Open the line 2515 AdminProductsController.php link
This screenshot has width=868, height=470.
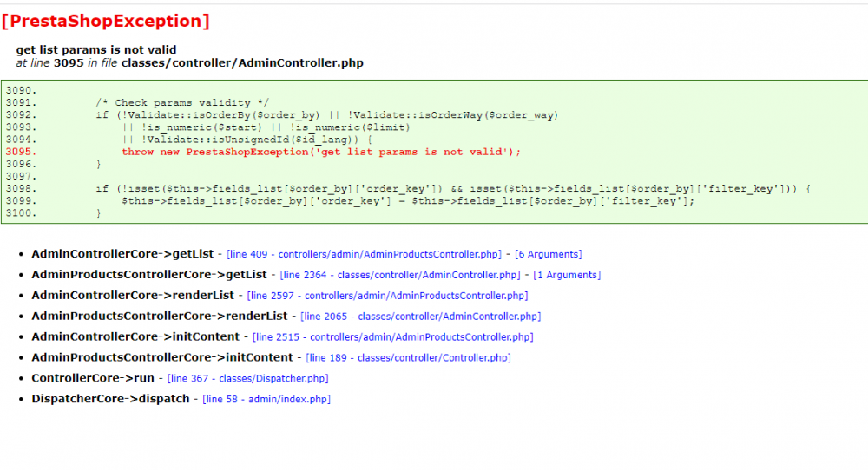point(393,337)
